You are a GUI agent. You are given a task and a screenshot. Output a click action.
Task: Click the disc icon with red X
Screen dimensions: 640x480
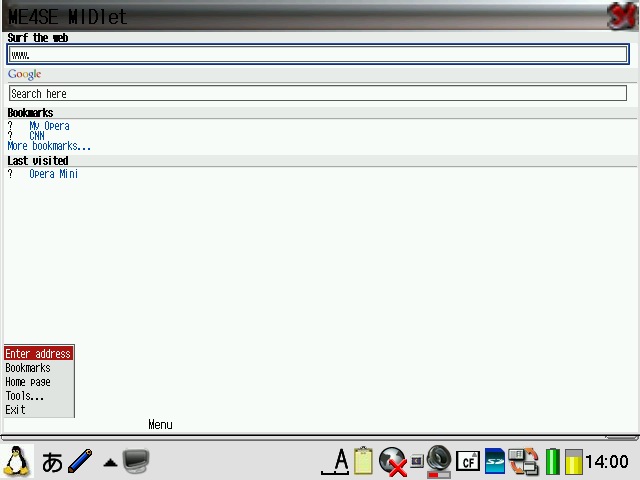point(392,462)
